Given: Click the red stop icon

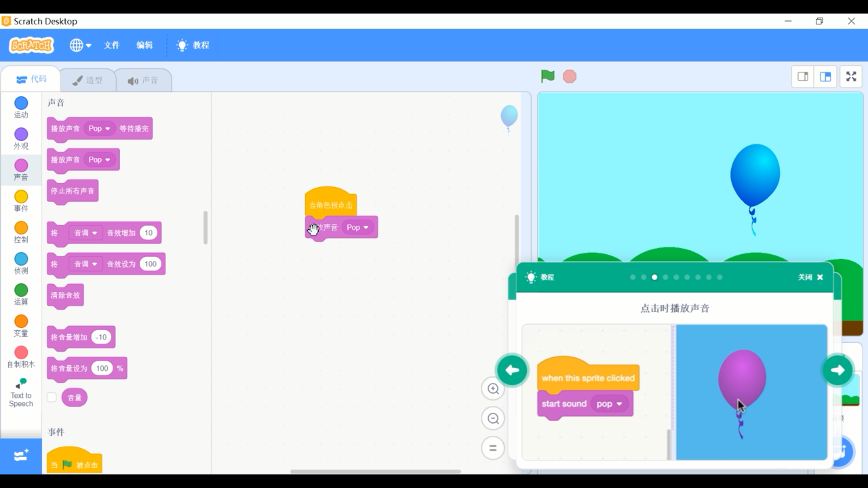Looking at the screenshot, I should pyautogui.click(x=569, y=76).
